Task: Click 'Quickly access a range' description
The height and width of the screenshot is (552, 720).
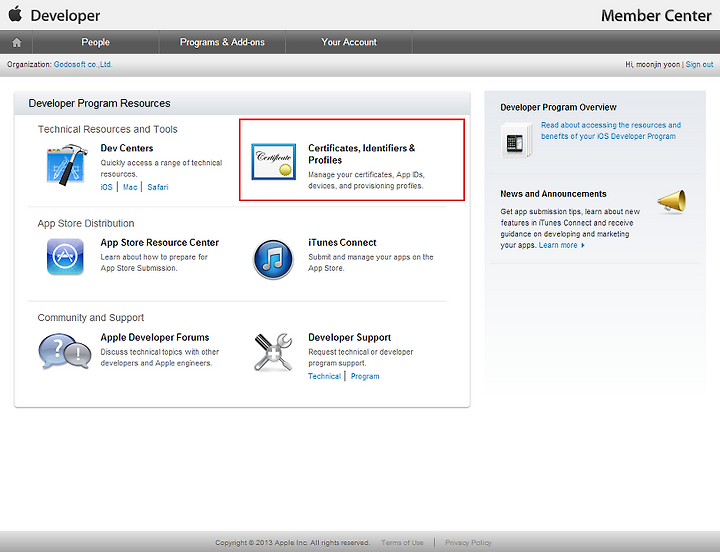Action: (x=161, y=168)
